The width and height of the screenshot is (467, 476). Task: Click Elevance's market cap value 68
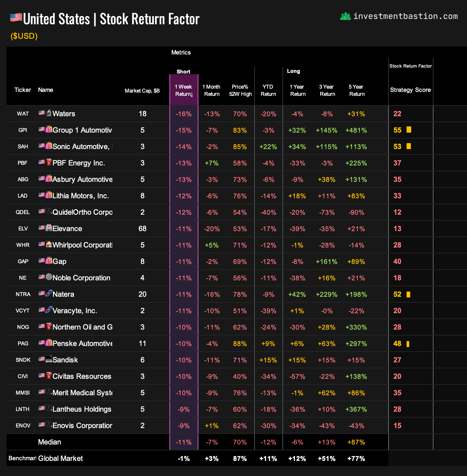[142, 228]
